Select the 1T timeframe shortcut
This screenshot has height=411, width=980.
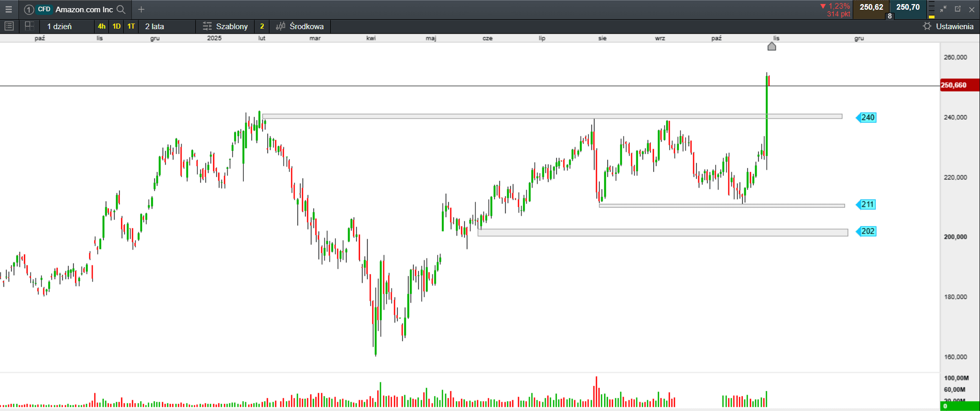tap(131, 26)
